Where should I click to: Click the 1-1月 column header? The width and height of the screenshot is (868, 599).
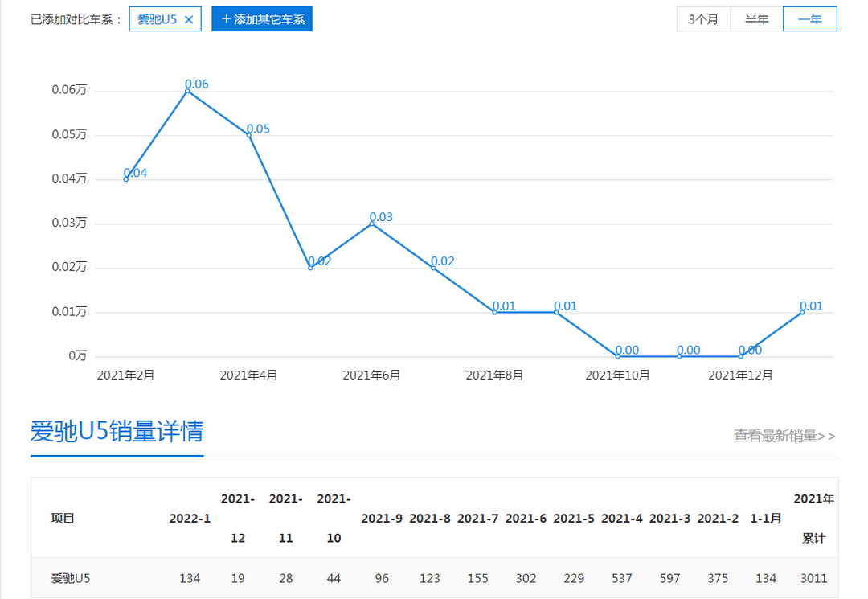point(766,518)
